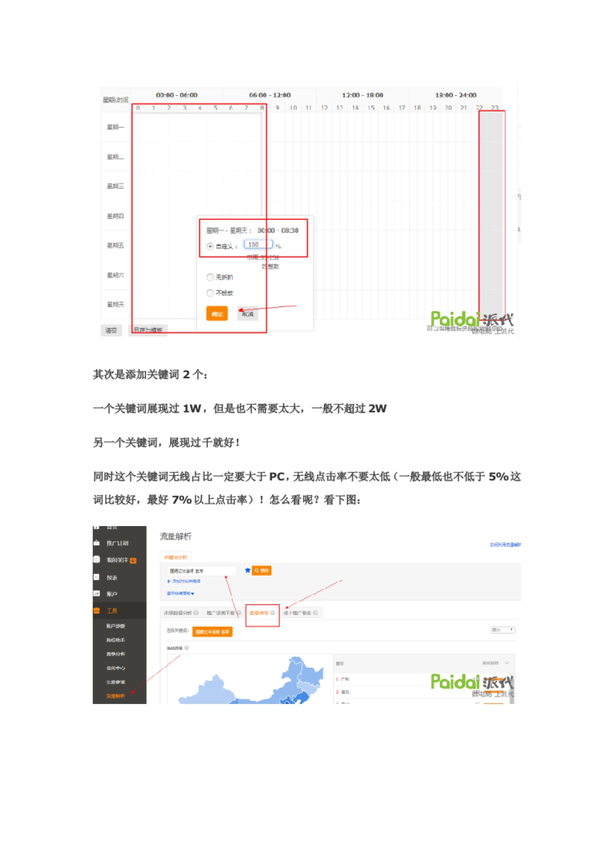Open 抢位助手 in tools submenu
The image size is (613, 868).
115,639
